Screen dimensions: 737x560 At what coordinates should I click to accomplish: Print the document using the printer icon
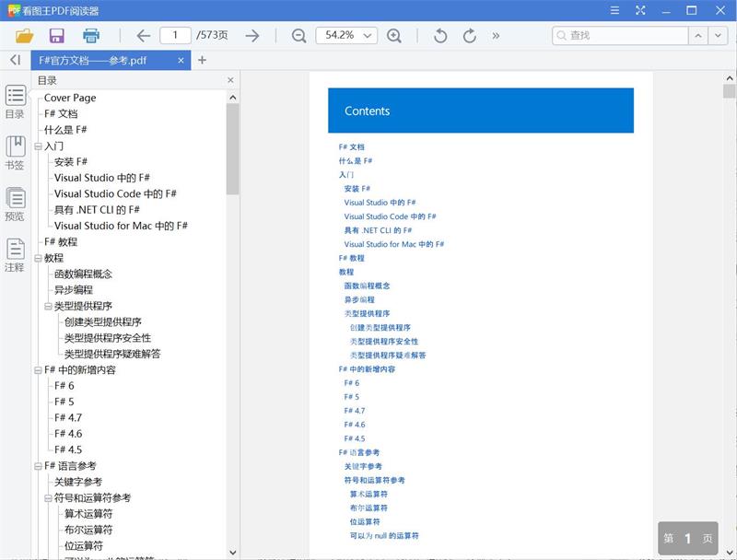90,35
